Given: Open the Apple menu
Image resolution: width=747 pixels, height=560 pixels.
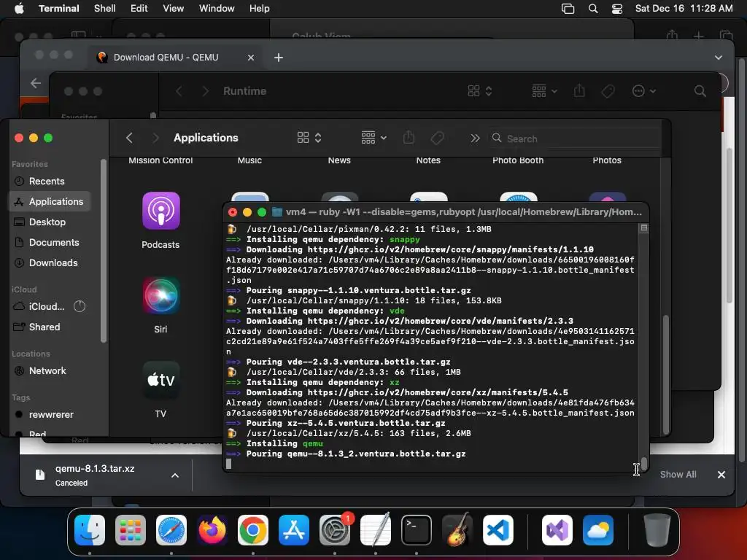Looking at the screenshot, I should point(19,9).
